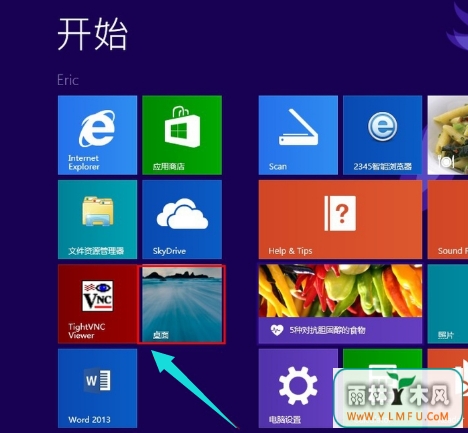
Task: Open the Internet Explorer tile
Action: (x=97, y=135)
